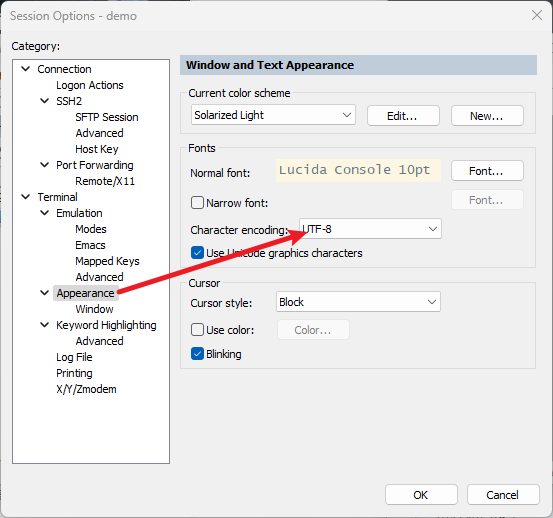The width and height of the screenshot is (553, 518).
Task: Select Advanced under Keyword Highlighting
Action: click(99, 341)
